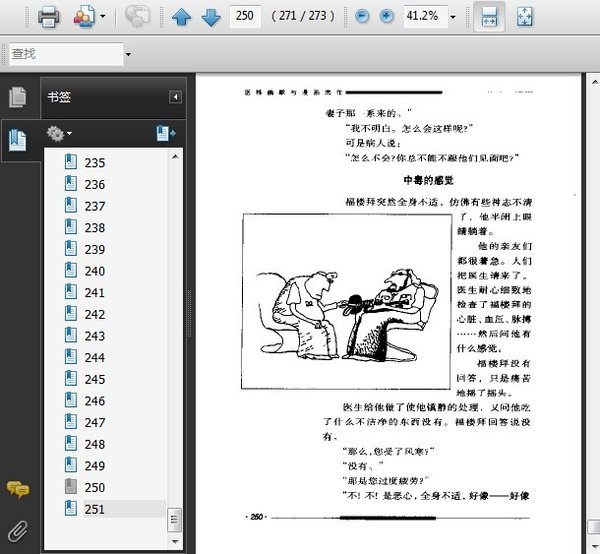The image size is (600, 554).
Task: Open the attachments paperclip panel icon
Action: coord(18,531)
